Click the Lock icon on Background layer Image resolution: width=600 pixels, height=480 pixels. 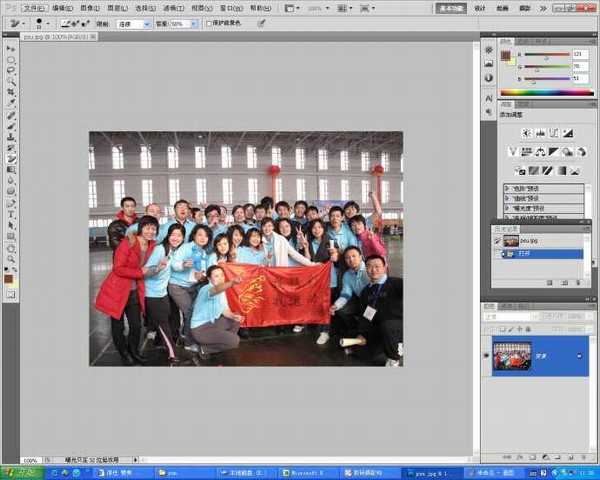[580, 356]
